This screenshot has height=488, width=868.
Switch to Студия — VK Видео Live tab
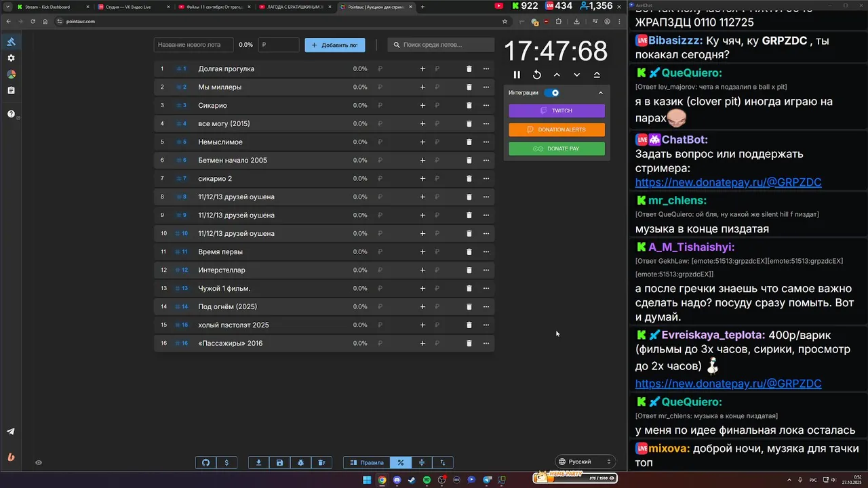click(133, 7)
